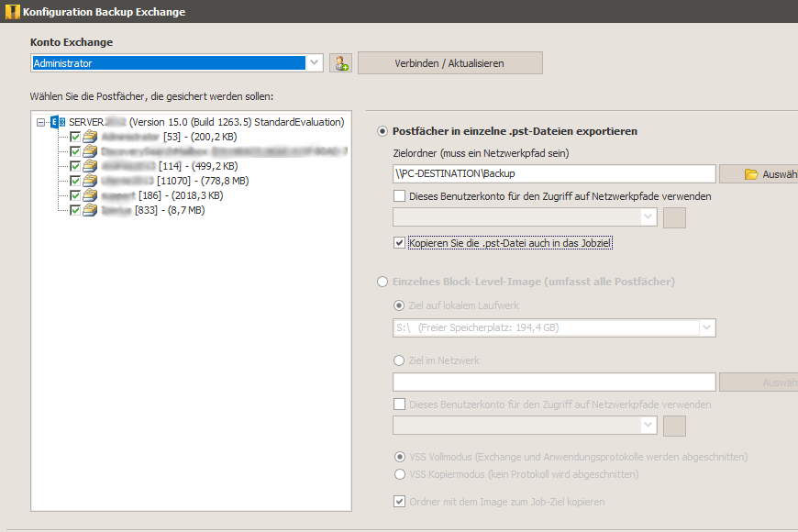Select 'Einzelnes Block-Level-Image' option
Screen dimensions: 798x532
382,282
